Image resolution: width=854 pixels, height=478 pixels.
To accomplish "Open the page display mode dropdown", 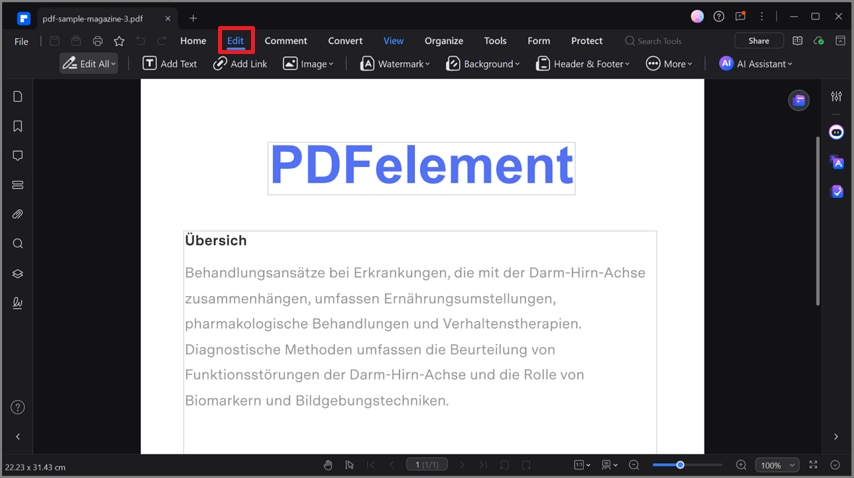I will pyautogui.click(x=609, y=465).
